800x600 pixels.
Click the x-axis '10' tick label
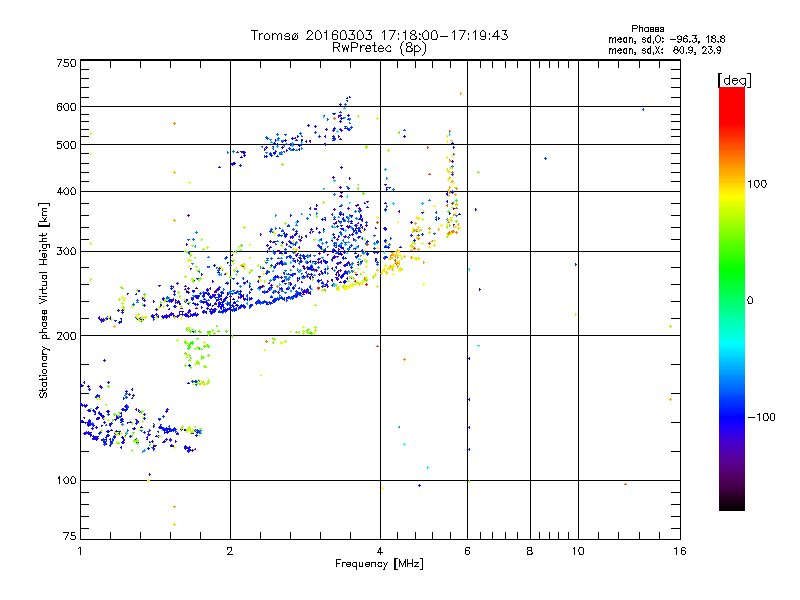(x=578, y=551)
